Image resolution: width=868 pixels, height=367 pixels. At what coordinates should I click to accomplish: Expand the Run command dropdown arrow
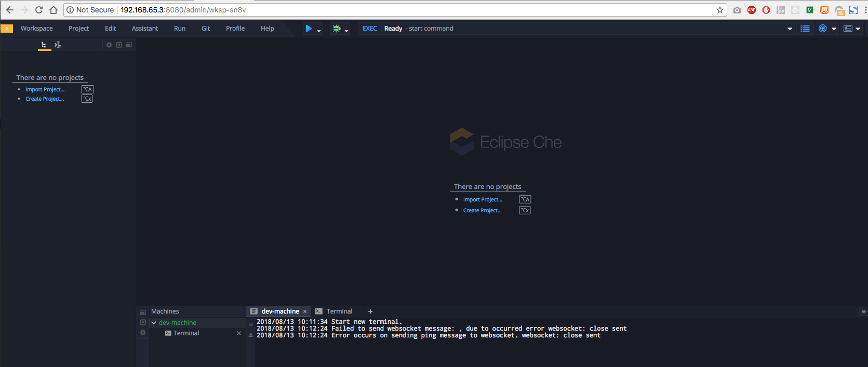pos(319,31)
